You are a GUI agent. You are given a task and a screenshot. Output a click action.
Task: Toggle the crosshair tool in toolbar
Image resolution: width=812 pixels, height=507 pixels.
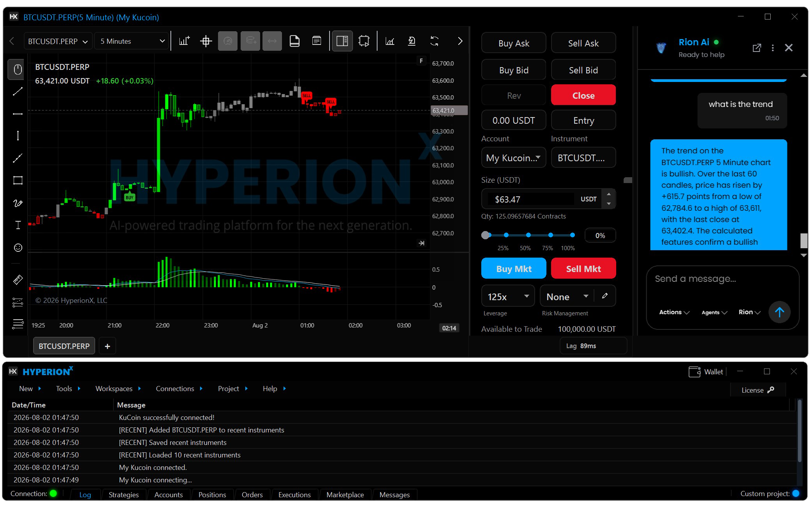click(206, 41)
